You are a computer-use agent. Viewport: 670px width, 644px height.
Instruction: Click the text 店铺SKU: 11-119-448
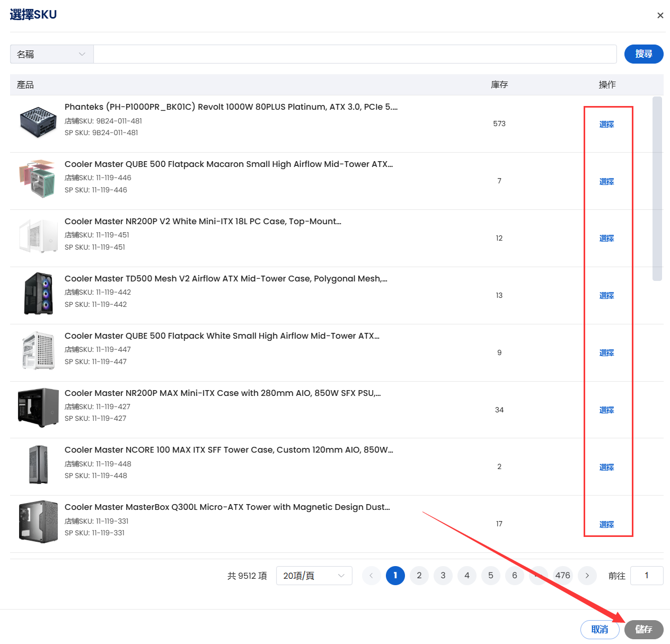tap(98, 464)
